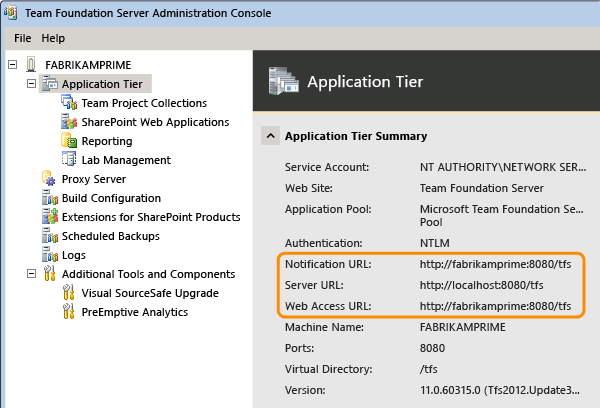The image size is (600, 408).
Task: Open the File menu
Action: click(23, 38)
